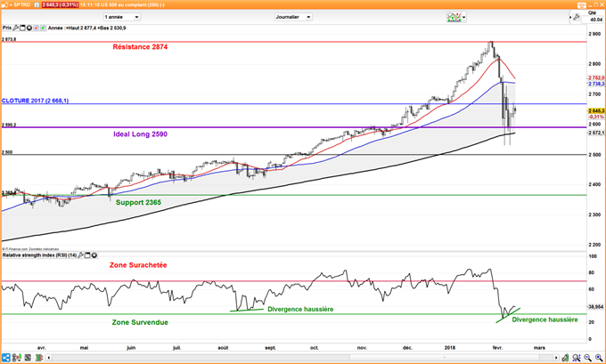Close the Prix panel with round button

tap(29, 28)
